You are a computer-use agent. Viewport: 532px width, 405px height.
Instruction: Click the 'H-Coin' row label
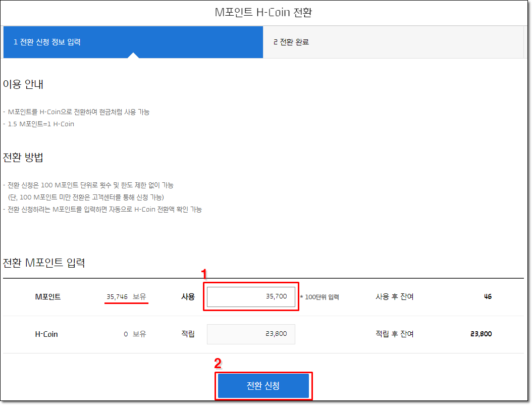[x=47, y=334]
